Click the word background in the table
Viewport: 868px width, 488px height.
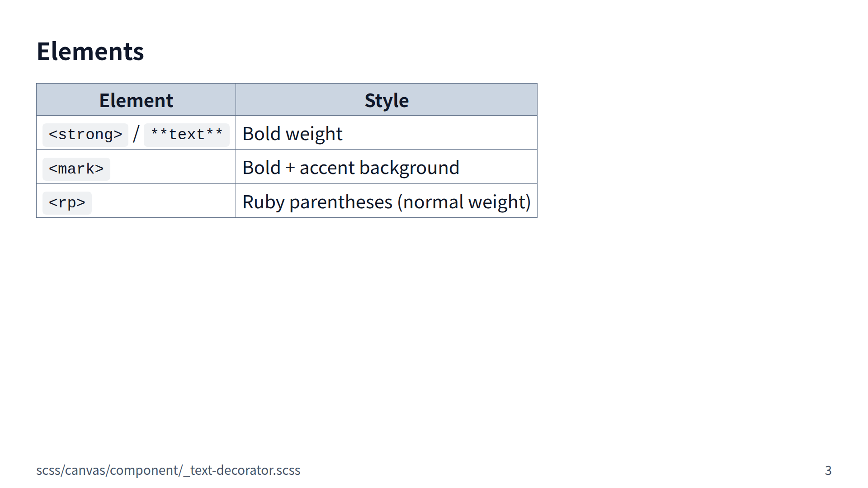click(x=409, y=168)
